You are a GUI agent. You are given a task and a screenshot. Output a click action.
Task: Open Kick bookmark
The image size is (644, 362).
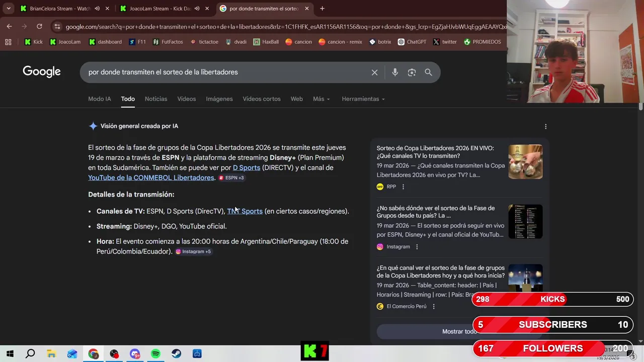point(33,42)
